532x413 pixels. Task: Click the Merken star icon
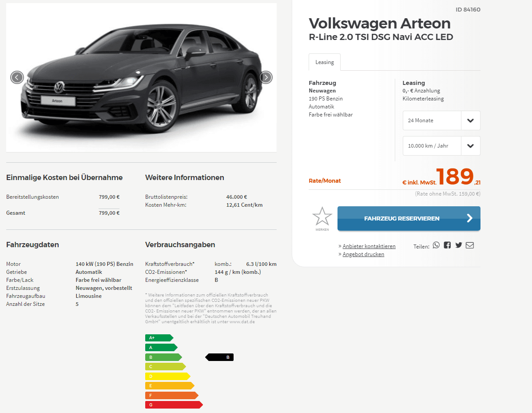click(322, 217)
